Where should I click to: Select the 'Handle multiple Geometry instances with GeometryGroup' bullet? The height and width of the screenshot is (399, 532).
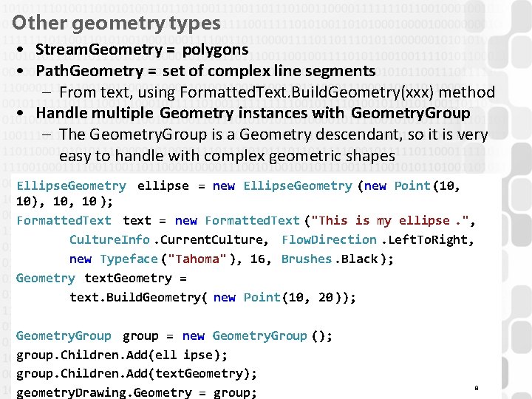click(253, 113)
